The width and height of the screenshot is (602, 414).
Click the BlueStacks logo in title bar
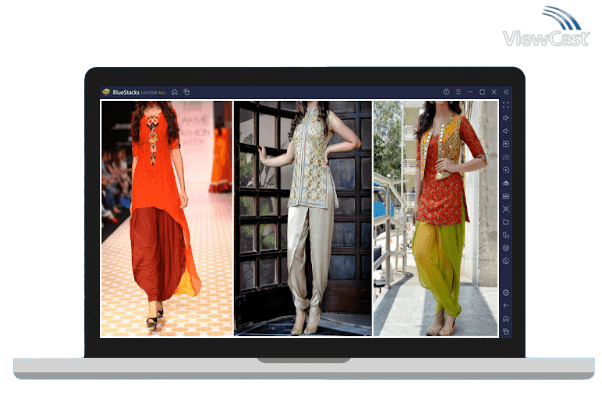point(106,92)
